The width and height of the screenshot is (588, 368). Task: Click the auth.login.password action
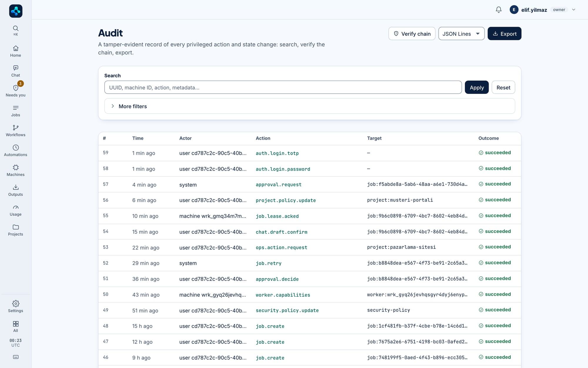[283, 169]
